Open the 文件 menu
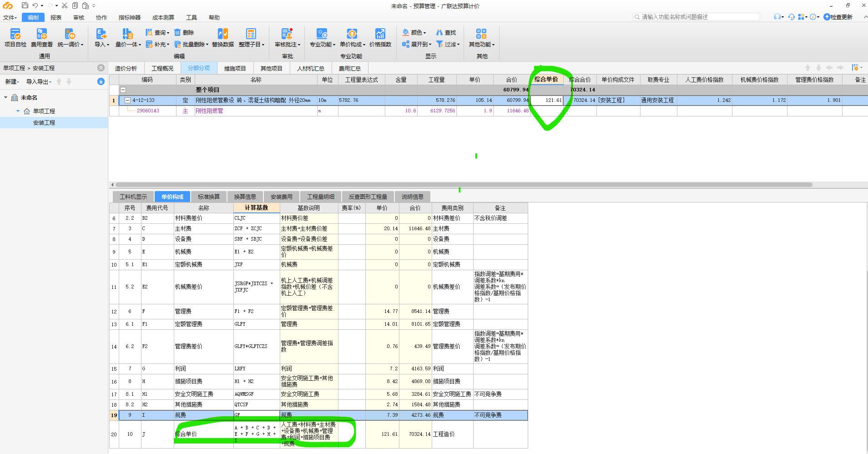The image size is (868, 454). [x=10, y=17]
